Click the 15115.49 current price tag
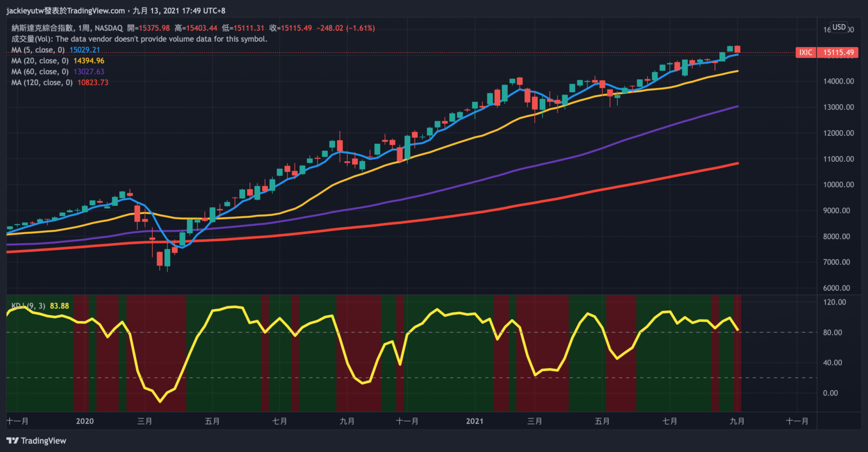868x452 pixels. (x=838, y=53)
